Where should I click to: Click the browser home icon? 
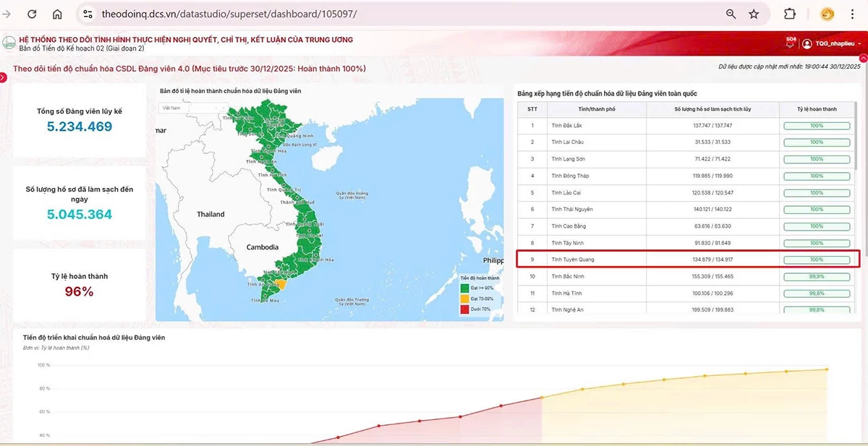coord(57,14)
